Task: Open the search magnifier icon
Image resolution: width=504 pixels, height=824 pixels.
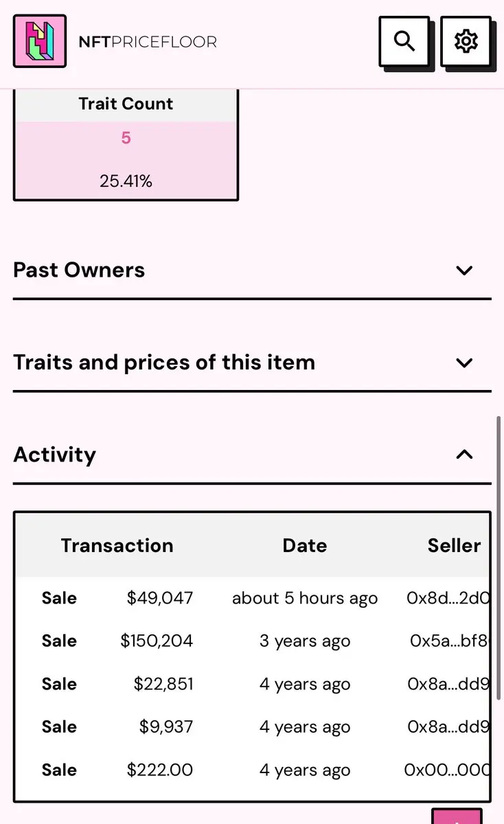Action: (x=404, y=41)
